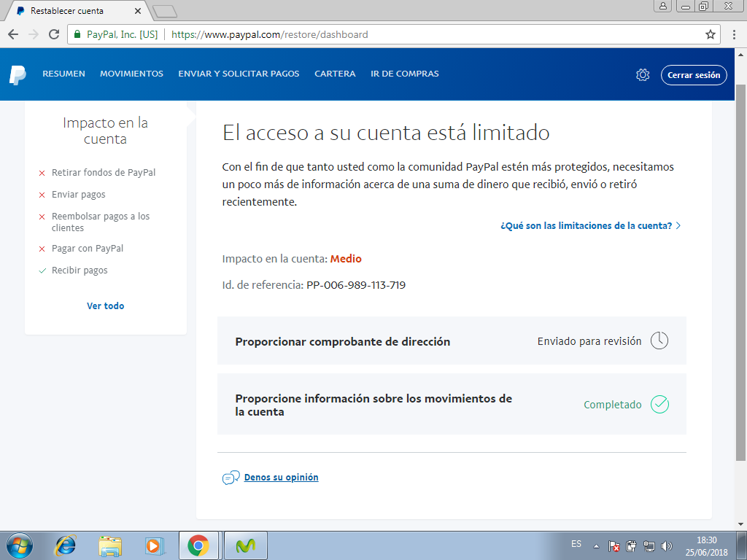Click the green completed checkmark icon

(659, 404)
